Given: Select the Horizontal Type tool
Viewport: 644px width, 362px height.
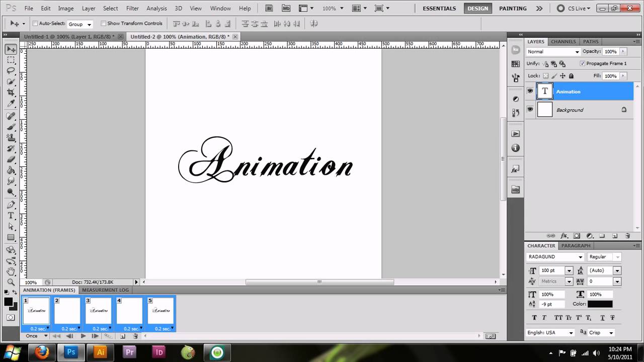Looking at the screenshot, I should click(11, 215).
